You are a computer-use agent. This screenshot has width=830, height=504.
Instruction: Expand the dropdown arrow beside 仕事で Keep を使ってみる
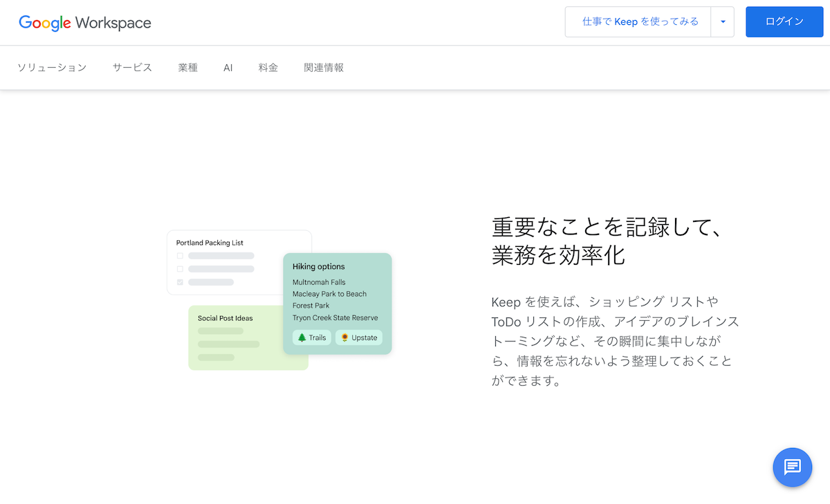tap(723, 22)
